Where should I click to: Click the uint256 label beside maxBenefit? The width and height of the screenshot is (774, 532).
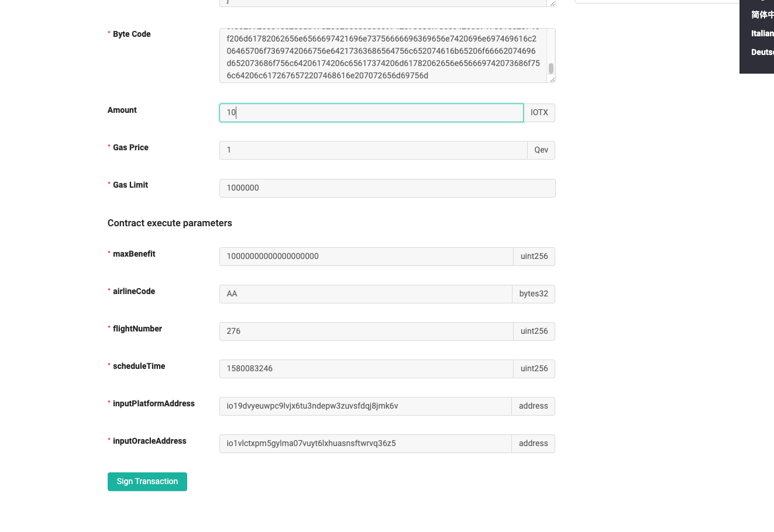click(x=534, y=256)
